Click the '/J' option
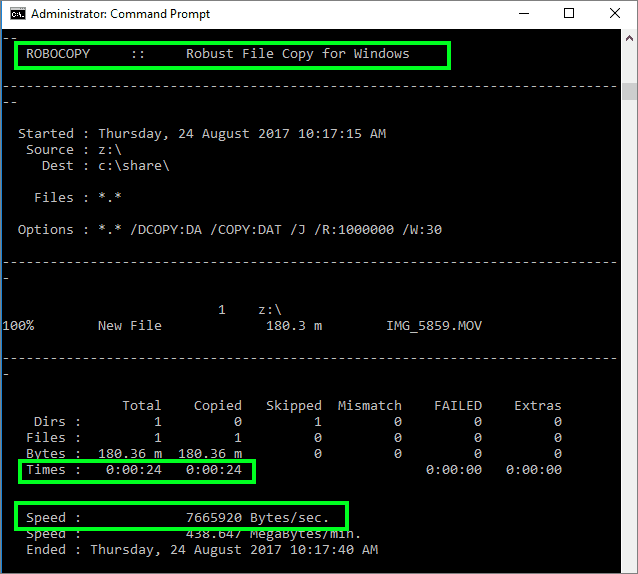The width and height of the screenshot is (638, 574). [297, 230]
